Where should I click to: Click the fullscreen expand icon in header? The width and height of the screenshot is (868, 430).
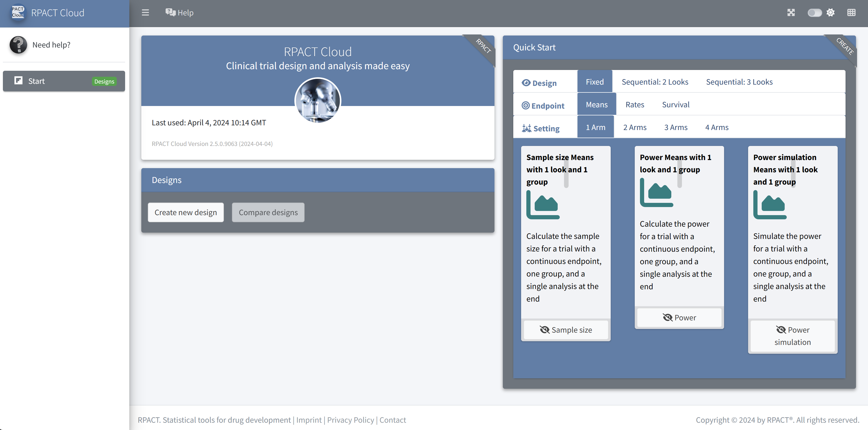(x=791, y=13)
